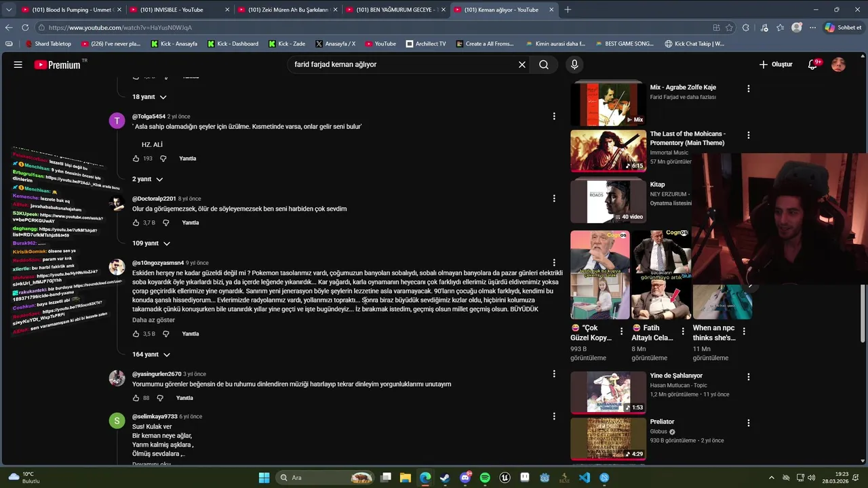Open Shard Tabletop bookmark
Image resolution: width=868 pixels, height=488 pixels.
coord(47,44)
